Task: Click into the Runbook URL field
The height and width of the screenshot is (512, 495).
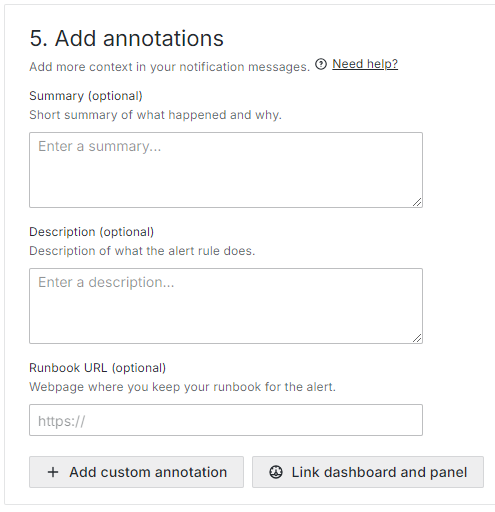Action: (226, 420)
